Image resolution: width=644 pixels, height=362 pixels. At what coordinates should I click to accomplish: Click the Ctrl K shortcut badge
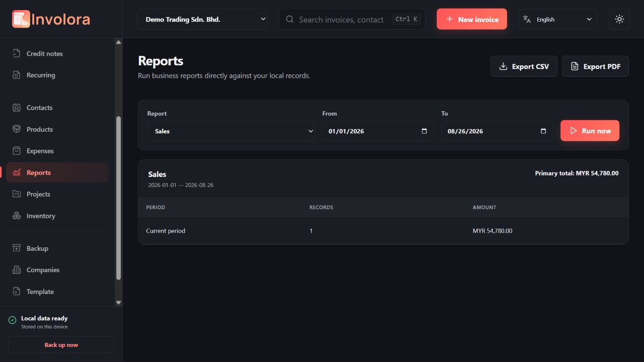tap(407, 19)
